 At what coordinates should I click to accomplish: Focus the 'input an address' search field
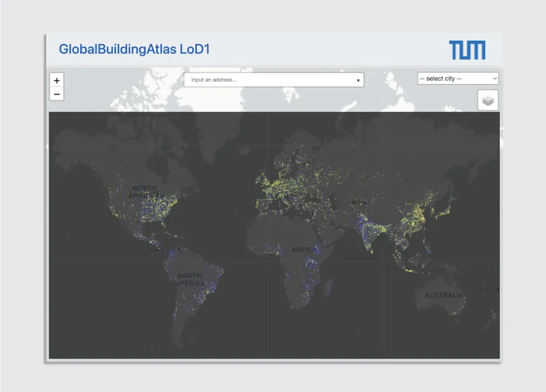click(x=269, y=80)
